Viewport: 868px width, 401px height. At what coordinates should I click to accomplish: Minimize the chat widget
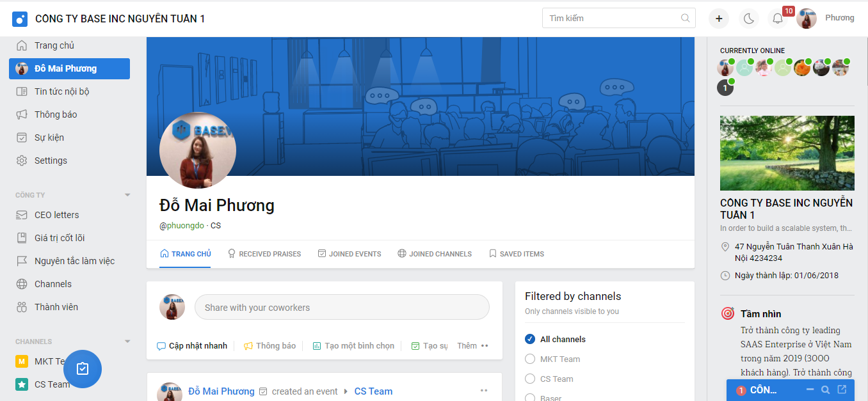(810, 389)
